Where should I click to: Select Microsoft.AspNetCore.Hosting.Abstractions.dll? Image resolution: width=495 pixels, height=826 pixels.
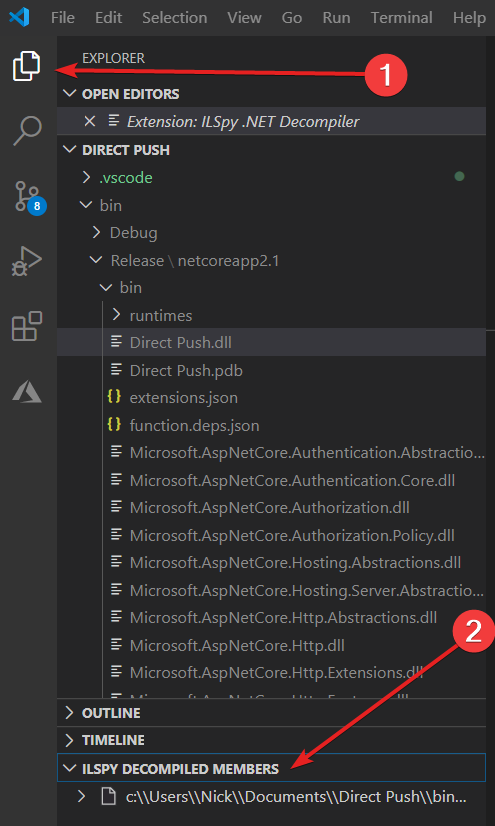coord(271,563)
